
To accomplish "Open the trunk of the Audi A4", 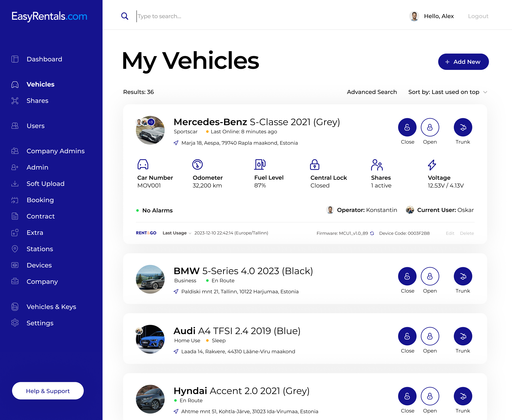I will (463, 336).
